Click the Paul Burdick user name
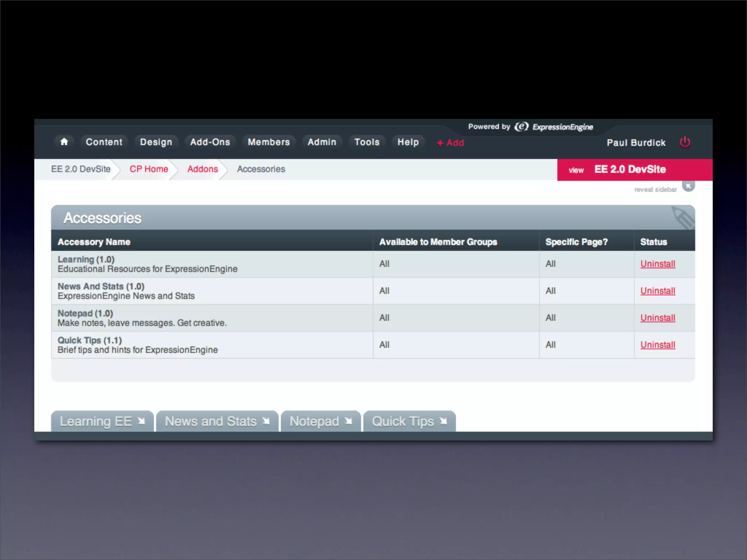Viewport: 747px width, 560px height. (636, 143)
